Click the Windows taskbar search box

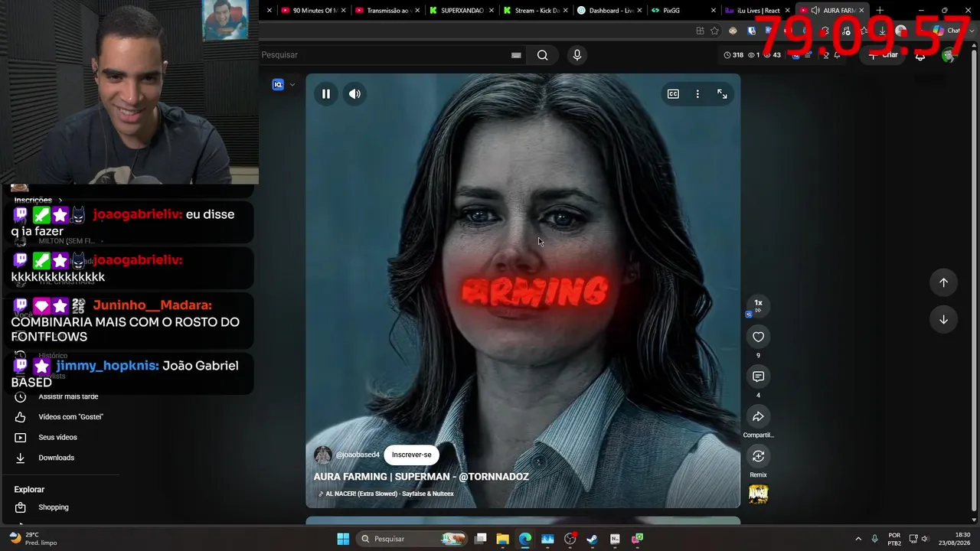click(x=413, y=539)
